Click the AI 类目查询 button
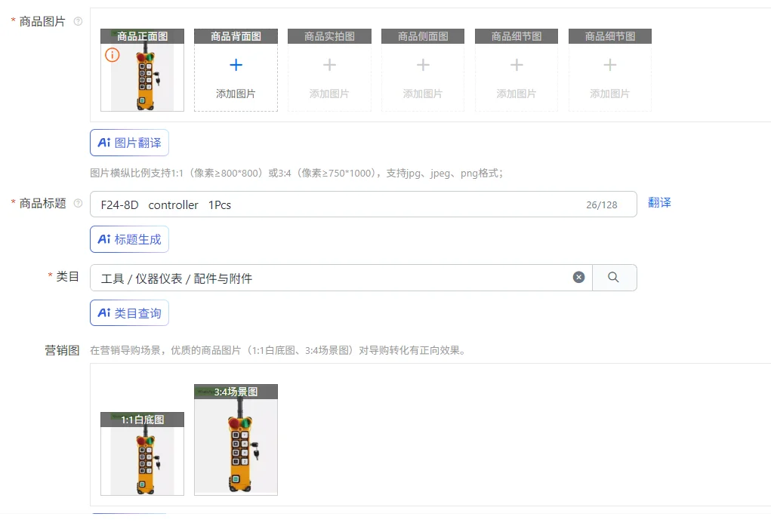This screenshot has height=532, width=771. click(129, 313)
